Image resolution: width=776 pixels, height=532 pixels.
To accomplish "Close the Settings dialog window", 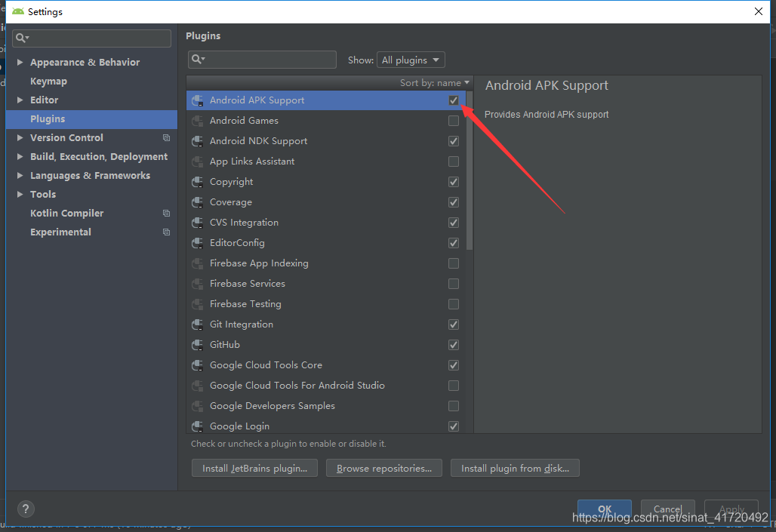I will point(758,11).
